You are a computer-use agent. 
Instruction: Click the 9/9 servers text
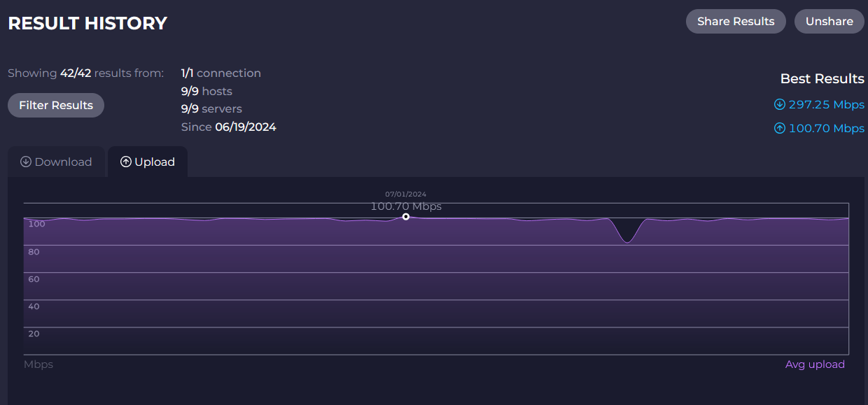click(x=211, y=109)
